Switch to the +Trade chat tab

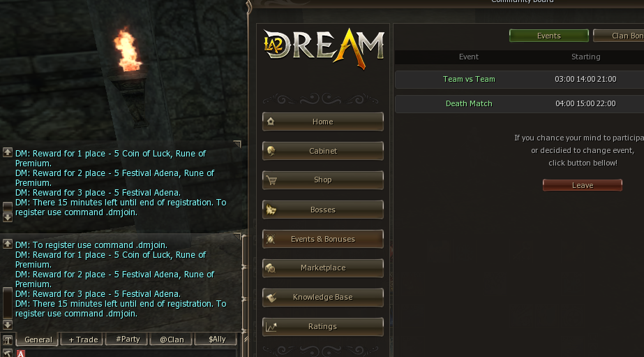tap(82, 340)
